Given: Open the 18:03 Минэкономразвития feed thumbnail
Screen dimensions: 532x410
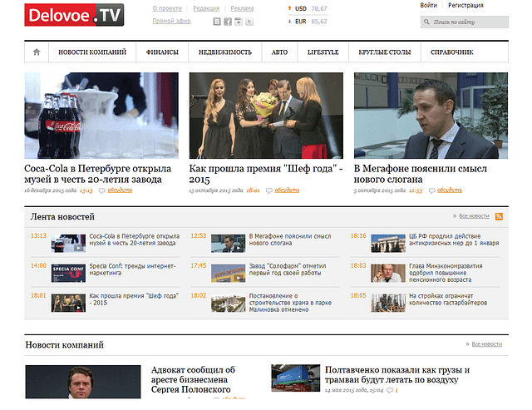Looking at the screenshot, I should (388, 274).
